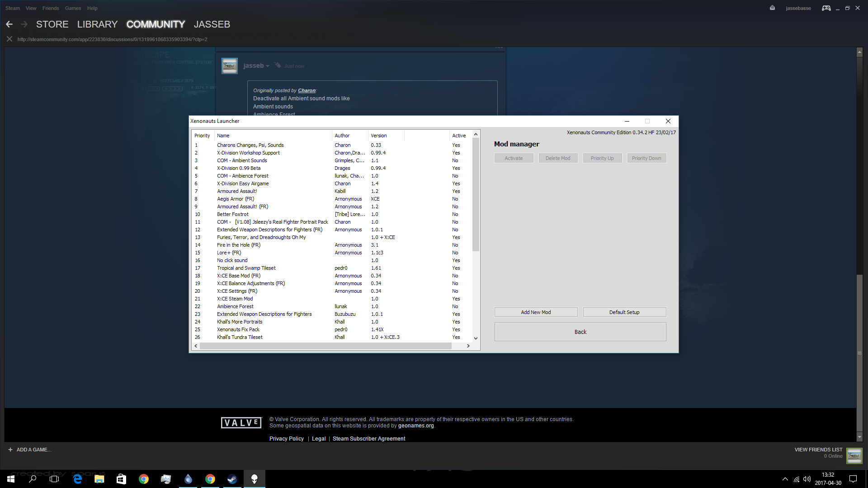Select the COM - Ambience Forest mod row
This screenshot has width=868, height=488.
pyautogui.click(x=332, y=176)
